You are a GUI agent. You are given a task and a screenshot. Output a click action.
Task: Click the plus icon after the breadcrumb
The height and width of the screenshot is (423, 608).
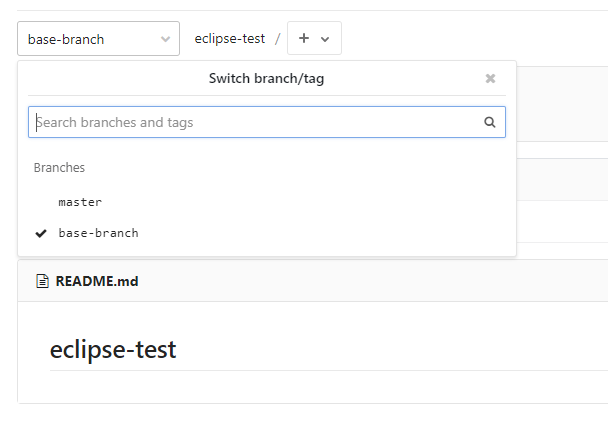click(x=304, y=39)
